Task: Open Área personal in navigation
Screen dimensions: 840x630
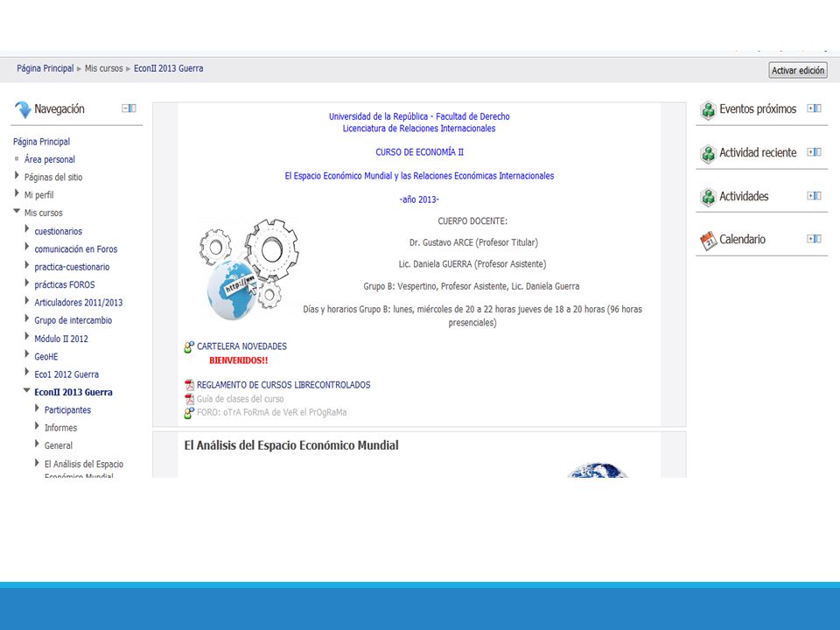Action: pos(49,159)
